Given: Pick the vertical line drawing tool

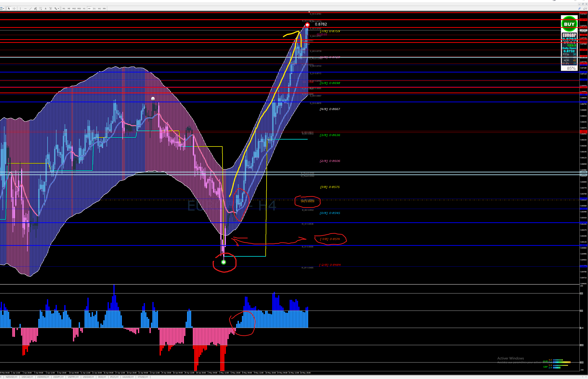Looking at the screenshot, I should tap(20, 9).
